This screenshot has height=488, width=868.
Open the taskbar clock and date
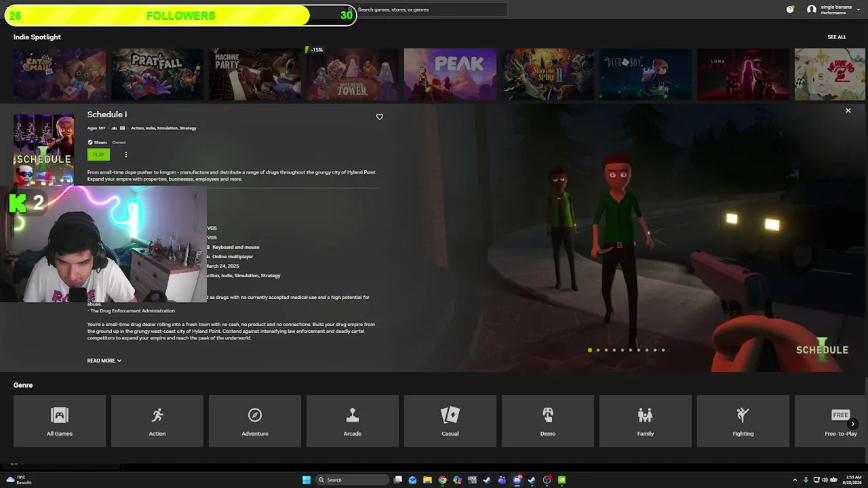pos(854,480)
